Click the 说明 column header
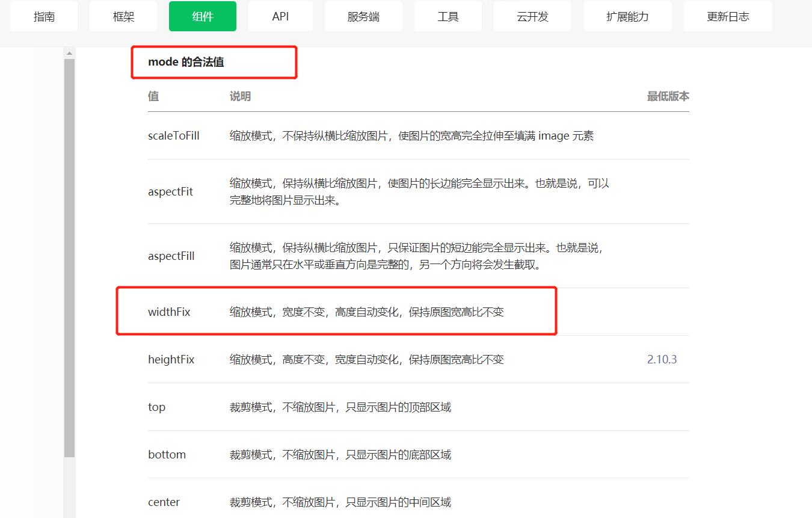The image size is (812, 518). click(240, 96)
